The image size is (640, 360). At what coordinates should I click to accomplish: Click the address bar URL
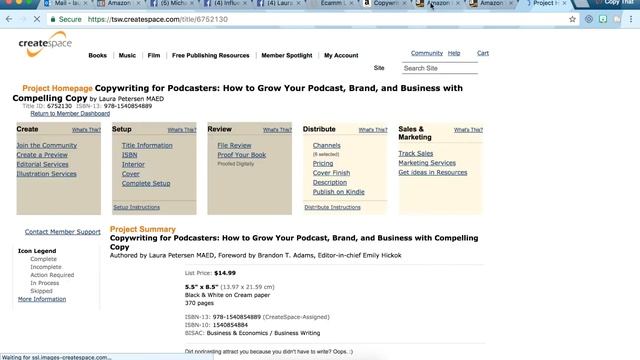point(158,19)
